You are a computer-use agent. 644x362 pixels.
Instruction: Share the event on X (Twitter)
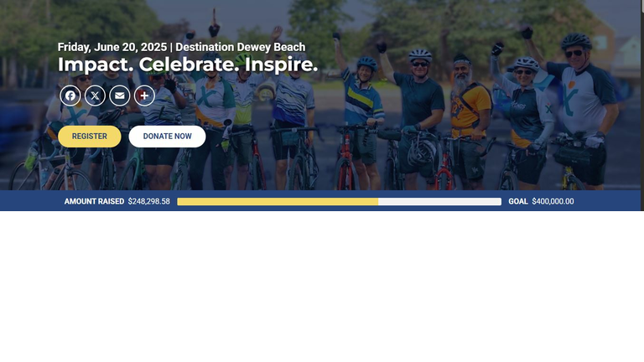tap(95, 96)
